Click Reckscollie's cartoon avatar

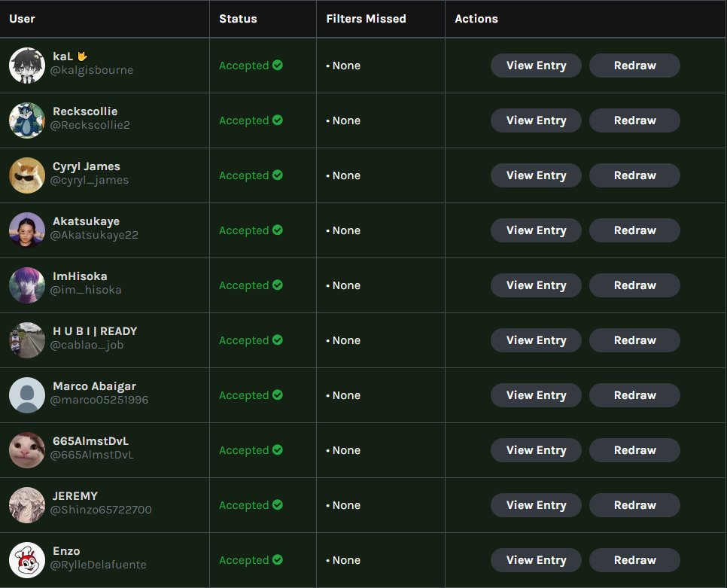tap(27, 120)
